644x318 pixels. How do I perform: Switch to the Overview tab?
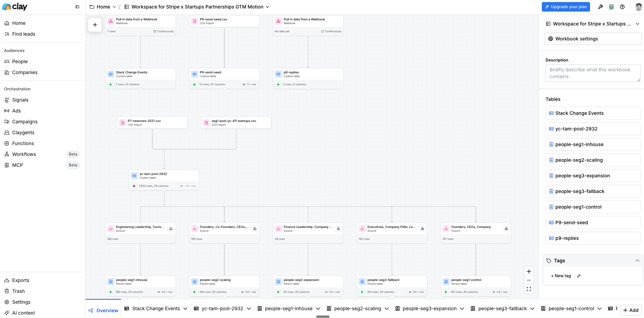pos(103,311)
